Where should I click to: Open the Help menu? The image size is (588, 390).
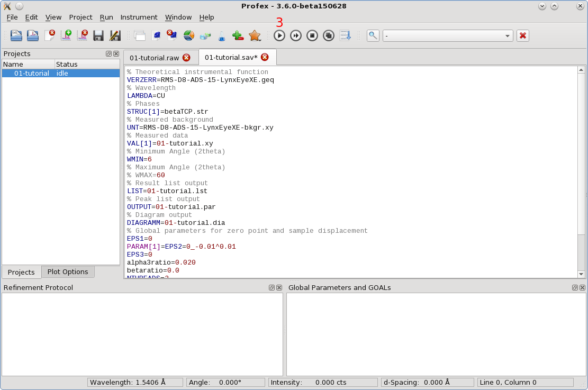tap(206, 17)
